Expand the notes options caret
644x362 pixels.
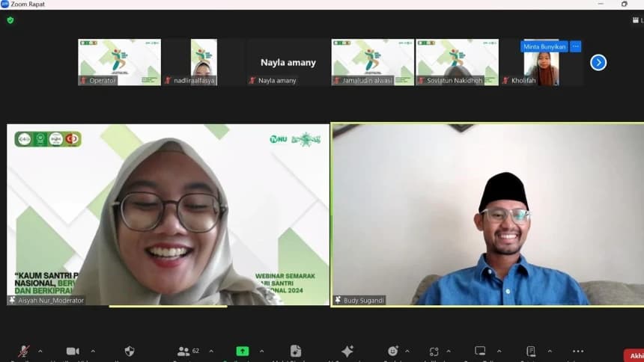(x=550, y=351)
